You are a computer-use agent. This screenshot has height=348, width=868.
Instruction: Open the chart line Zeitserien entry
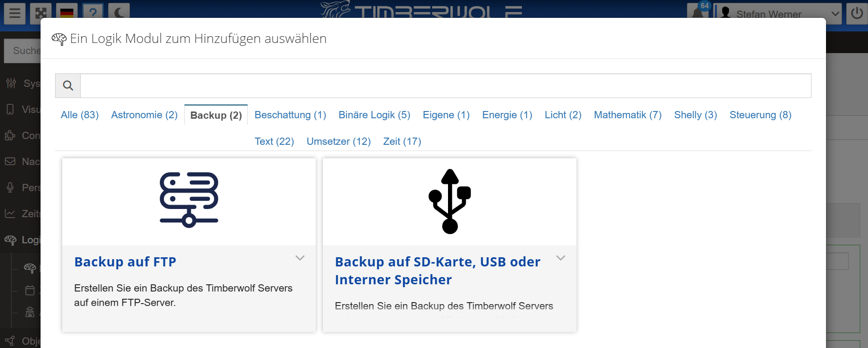click(10, 213)
